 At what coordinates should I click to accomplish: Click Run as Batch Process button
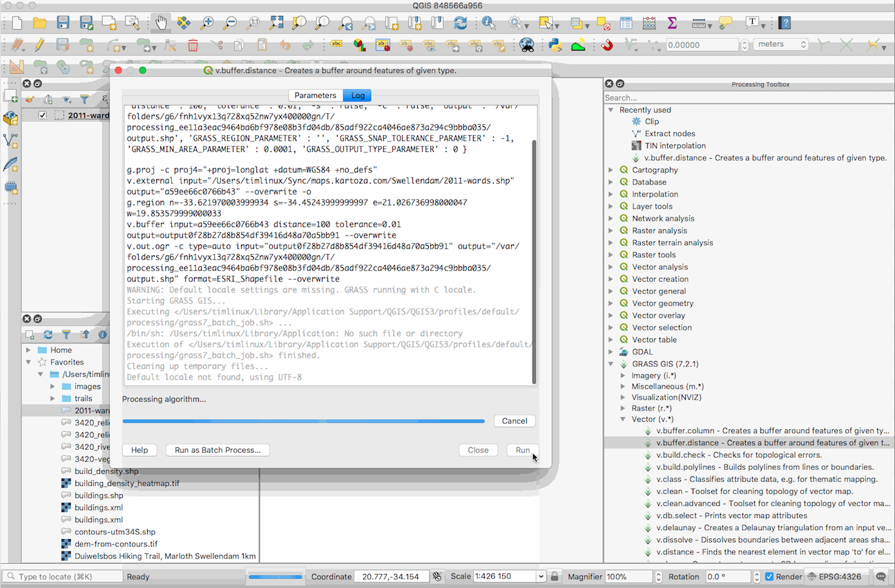pos(218,450)
